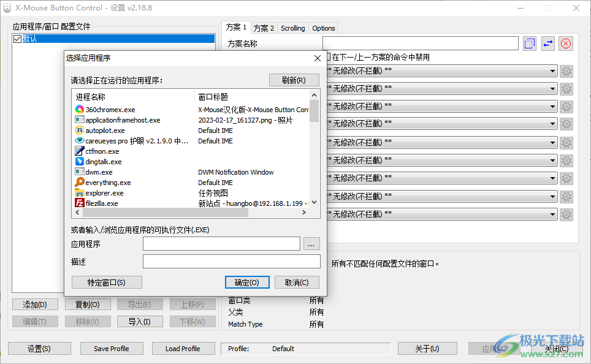Click process list scroll-up arrow

coord(314,94)
